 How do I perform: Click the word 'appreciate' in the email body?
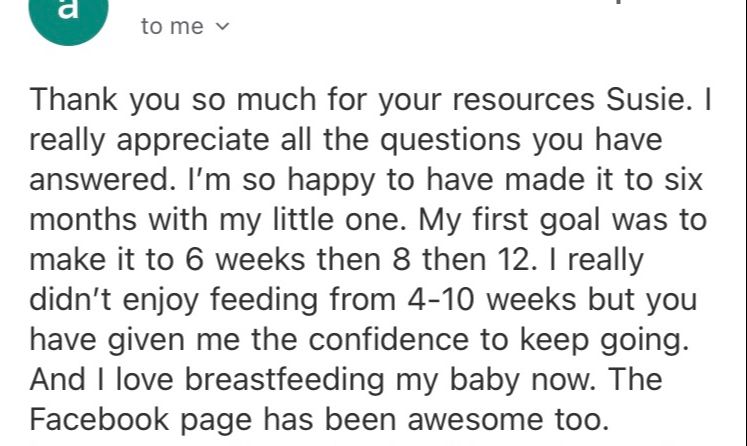tap(193, 141)
